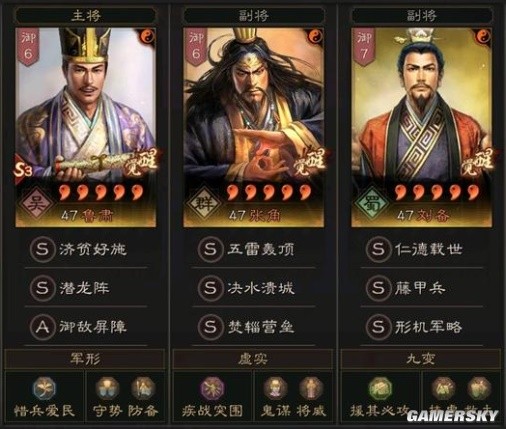Open the 虚实 formation header
Viewport: 506px width, 429px height.
click(x=253, y=359)
